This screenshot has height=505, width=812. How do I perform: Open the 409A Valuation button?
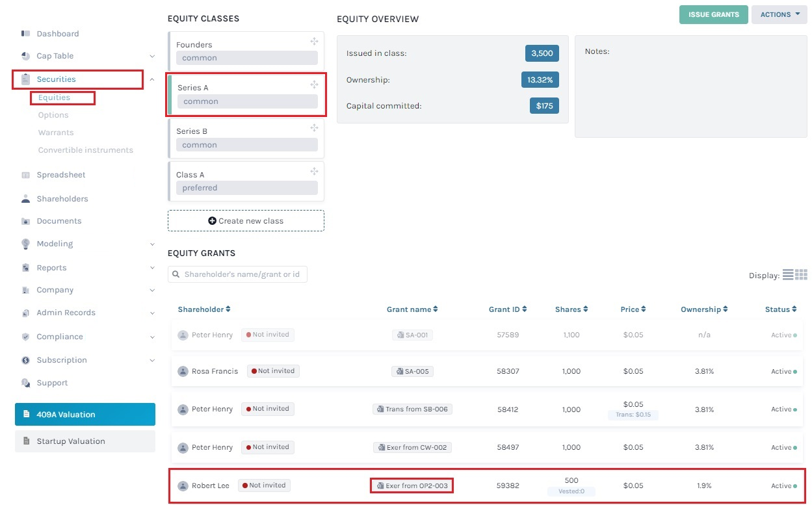pyautogui.click(x=85, y=414)
